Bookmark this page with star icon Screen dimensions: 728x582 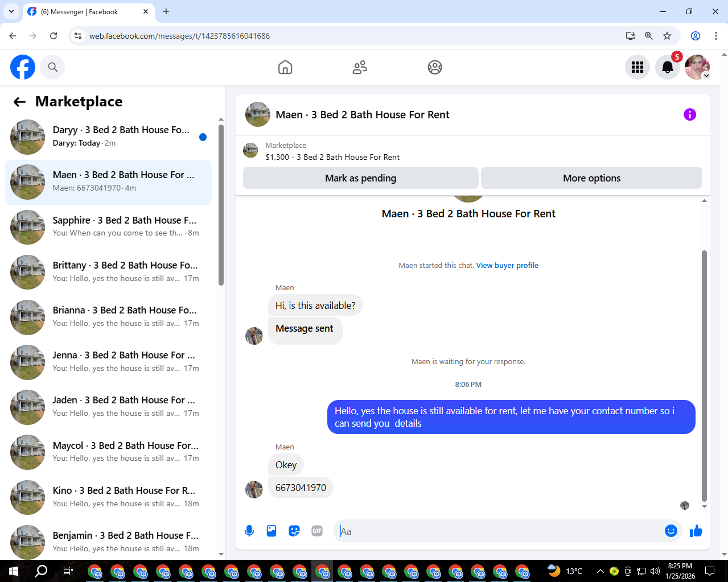coord(667,36)
